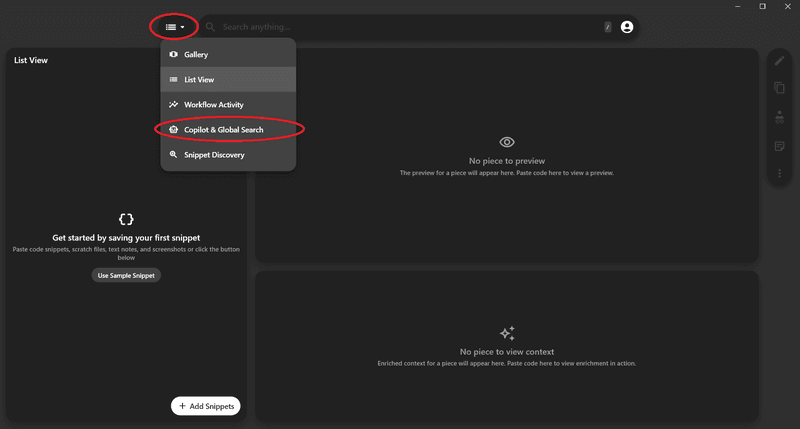800x429 pixels.
Task: Open the user account profile icon
Action: 627,27
